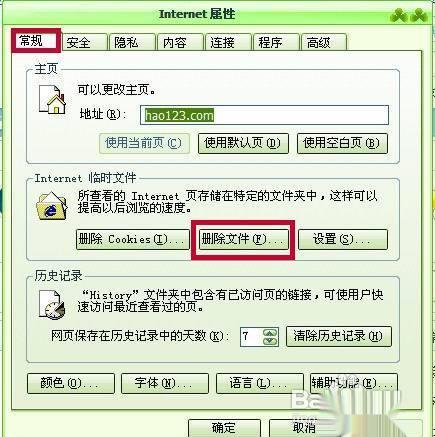Open the 程序 tab
435x437 pixels.
(x=276, y=42)
